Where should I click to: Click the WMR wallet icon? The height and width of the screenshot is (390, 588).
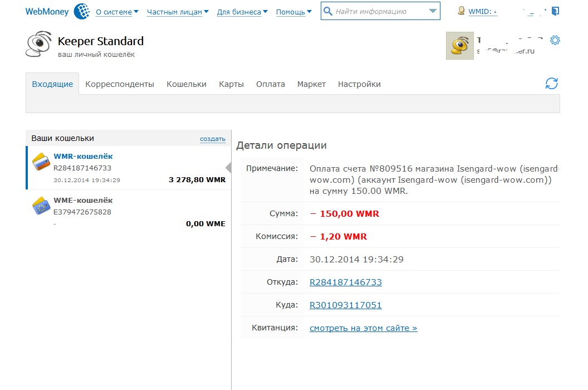(41, 162)
